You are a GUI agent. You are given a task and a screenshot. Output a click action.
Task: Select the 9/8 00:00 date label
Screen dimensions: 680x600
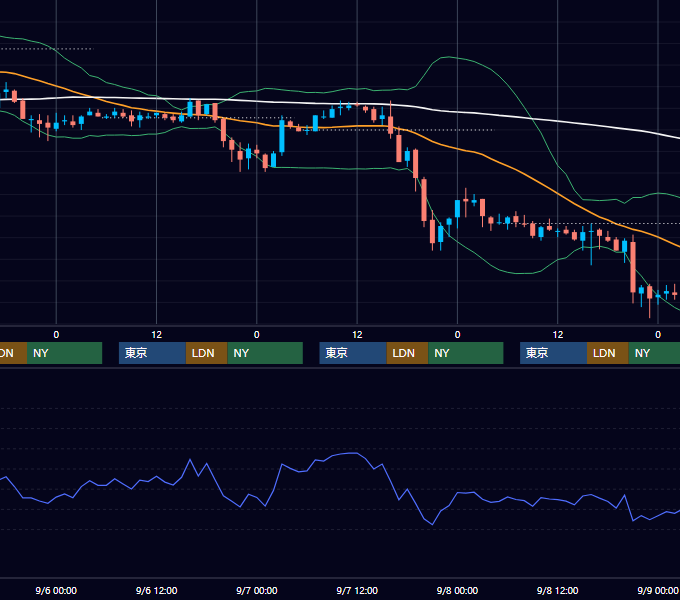pyautogui.click(x=457, y=590)
